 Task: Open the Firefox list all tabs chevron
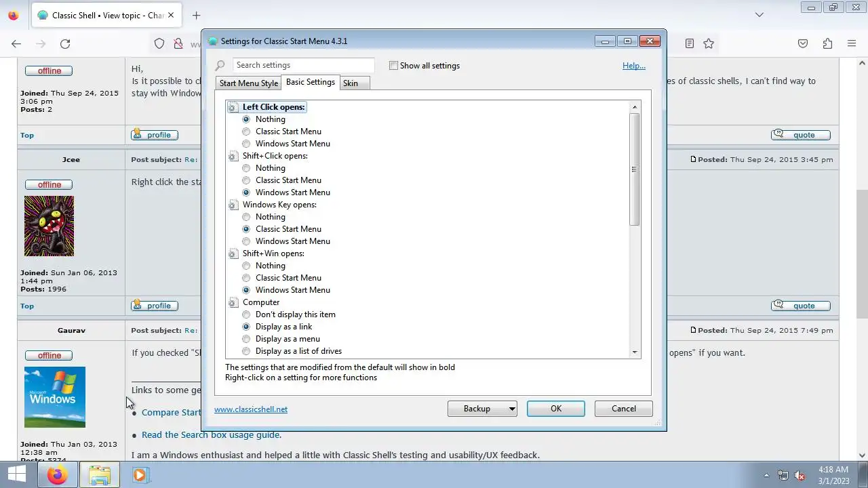pos(759,15)
